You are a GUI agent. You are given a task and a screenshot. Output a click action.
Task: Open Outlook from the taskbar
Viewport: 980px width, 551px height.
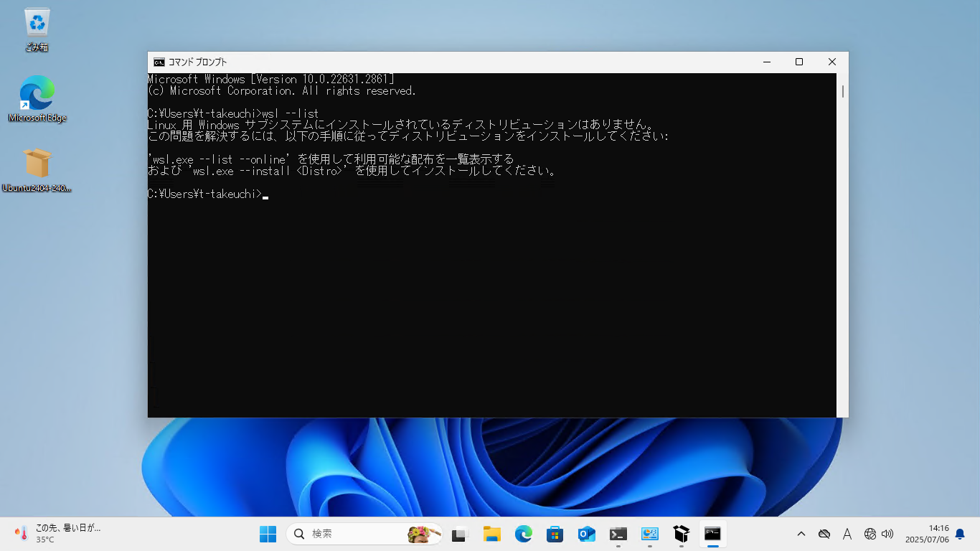click(x=586, y=534)
